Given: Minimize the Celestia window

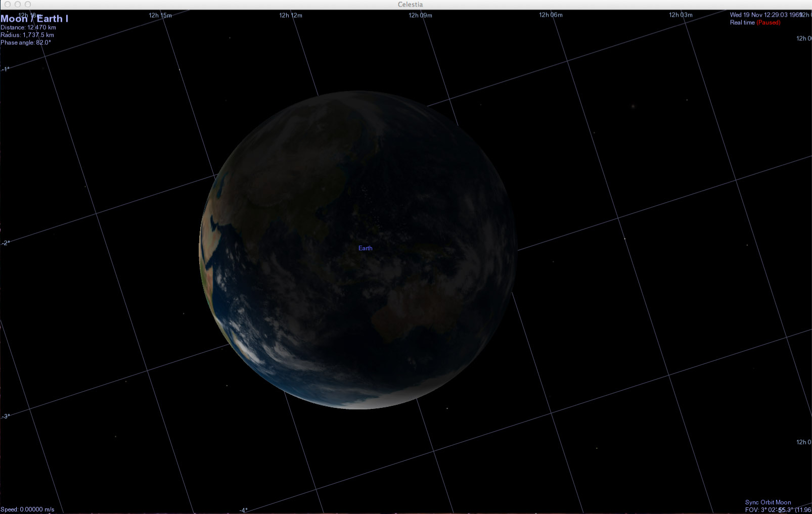Looking at the screenshot, I should coord(18,5).
